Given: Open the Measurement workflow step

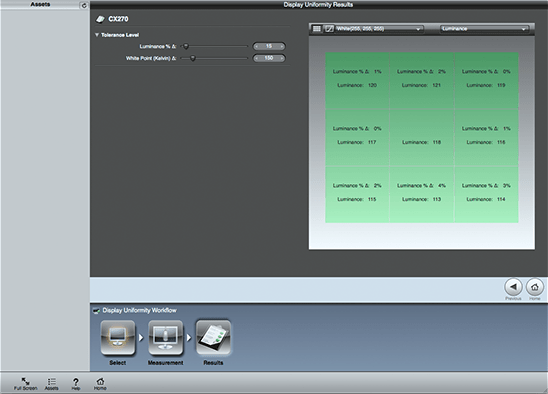Looking at the screenshot, I should pos(165,338).
